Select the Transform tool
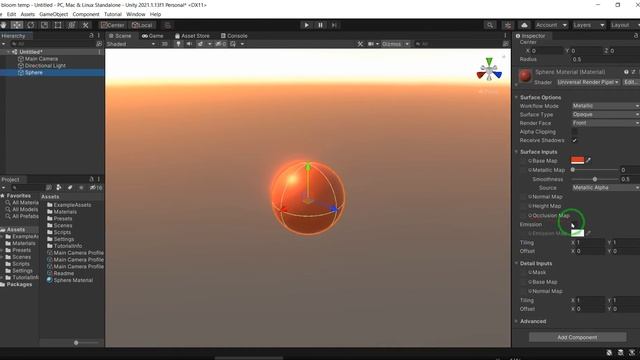Screen dimensions: 640x360 point(72,25)
